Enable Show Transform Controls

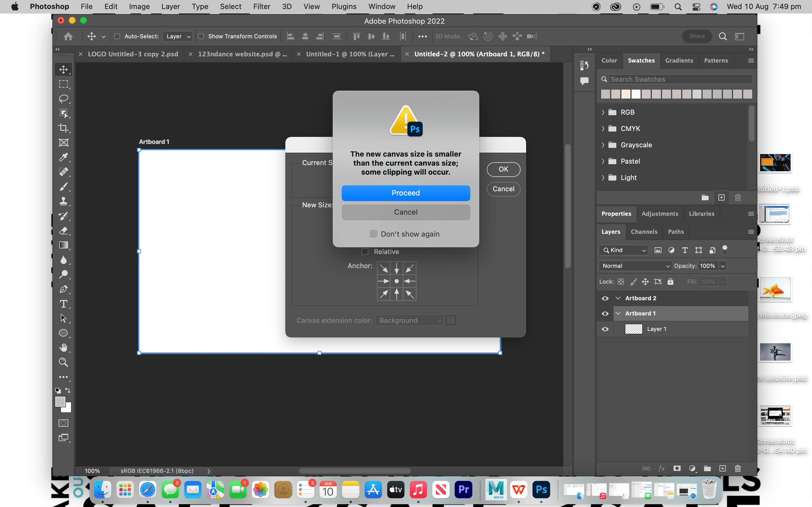[x=201, y=36]
